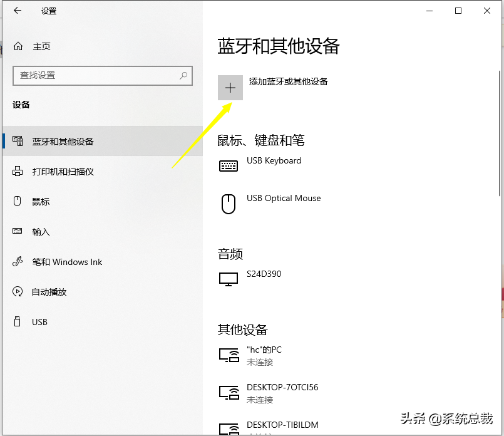The width and height of the screenshot is (504, 436).
Task: Click the "hc"的PC device icon
Action: click(x=229, y=355)
